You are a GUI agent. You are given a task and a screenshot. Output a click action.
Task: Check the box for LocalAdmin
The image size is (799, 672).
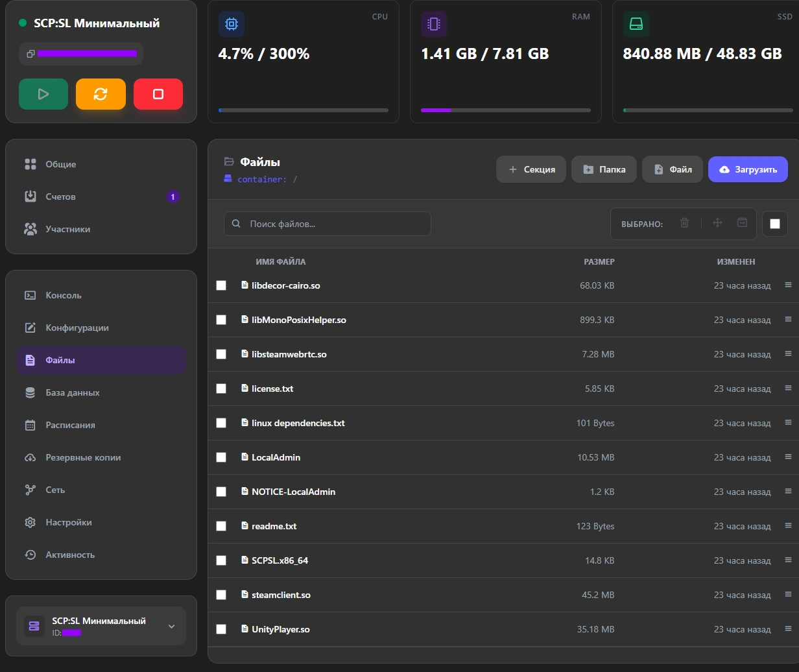[221, 457]
